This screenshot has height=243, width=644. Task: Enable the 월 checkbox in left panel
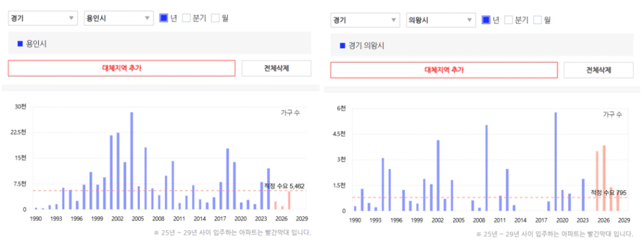pos(215,18)
